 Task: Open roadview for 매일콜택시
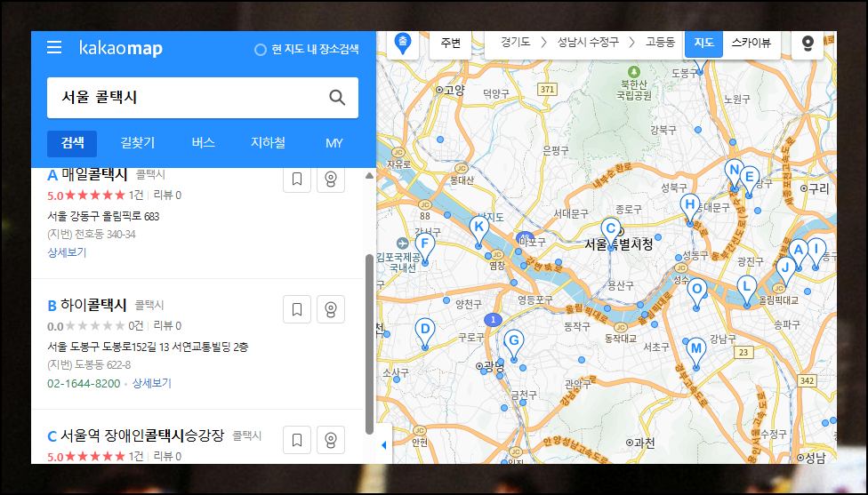pyautogui.click(x=331, y=179)
